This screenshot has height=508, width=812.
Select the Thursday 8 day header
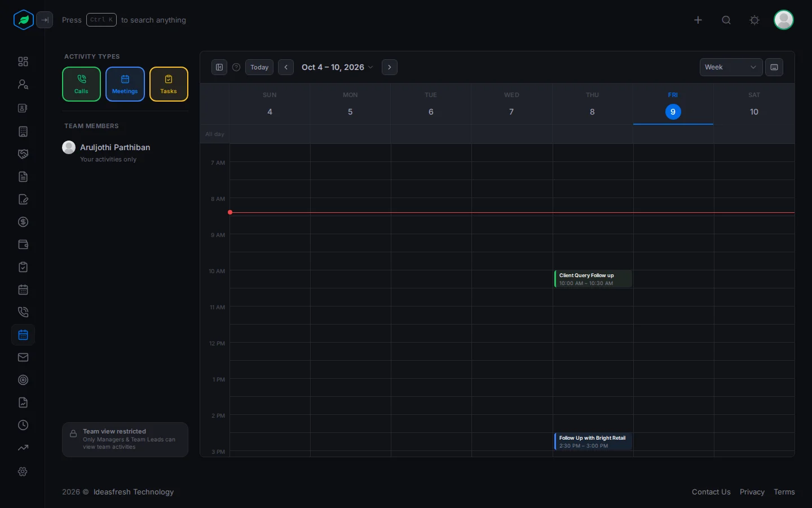(593, 104)
